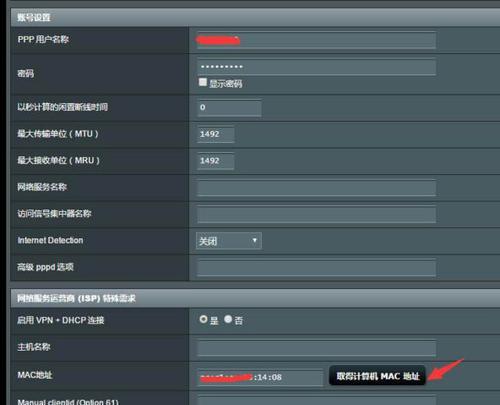Click the MRU field showing 1492
This screenshot has width=500, height=405.
(215, 161)
